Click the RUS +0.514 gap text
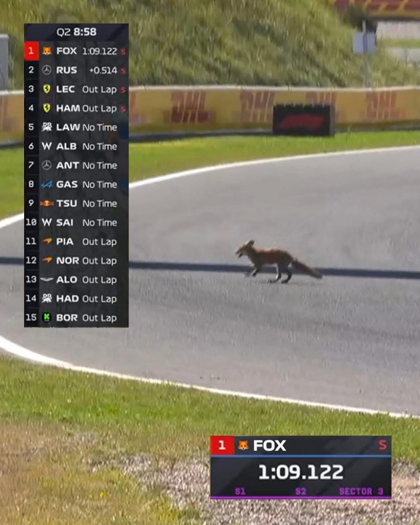Screen dimensions: 420x525 pos(103,70)
